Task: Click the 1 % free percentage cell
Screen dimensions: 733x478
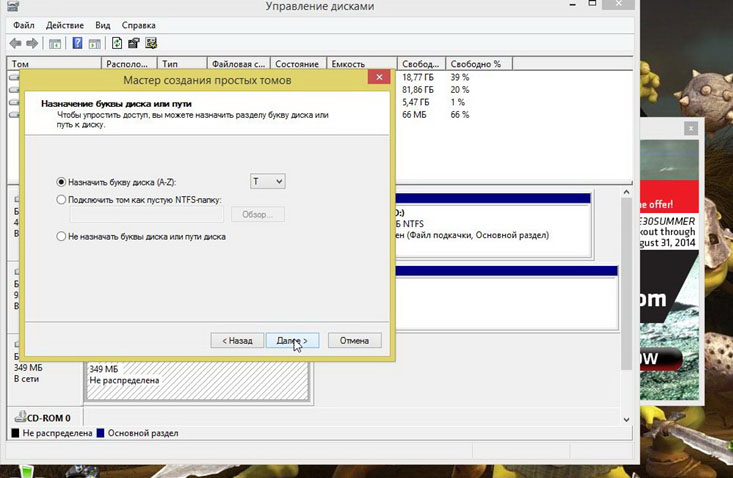Action: (458, 102)
